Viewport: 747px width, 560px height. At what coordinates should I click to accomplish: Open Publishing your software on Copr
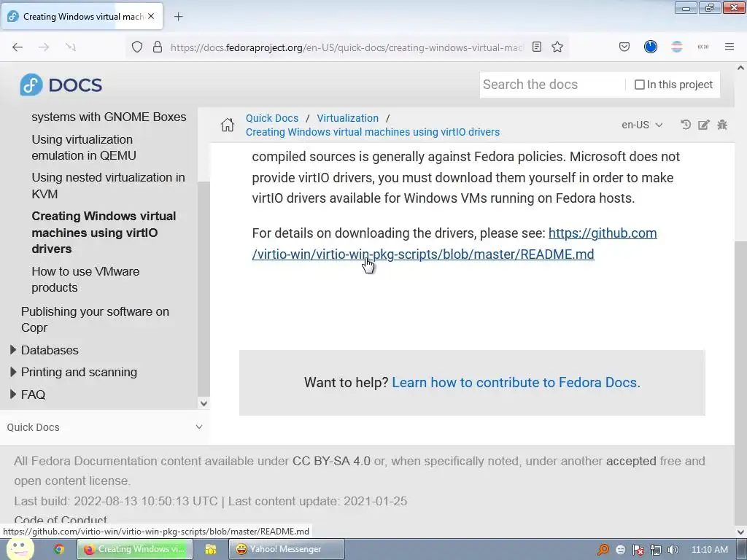[x=95, y=319]
